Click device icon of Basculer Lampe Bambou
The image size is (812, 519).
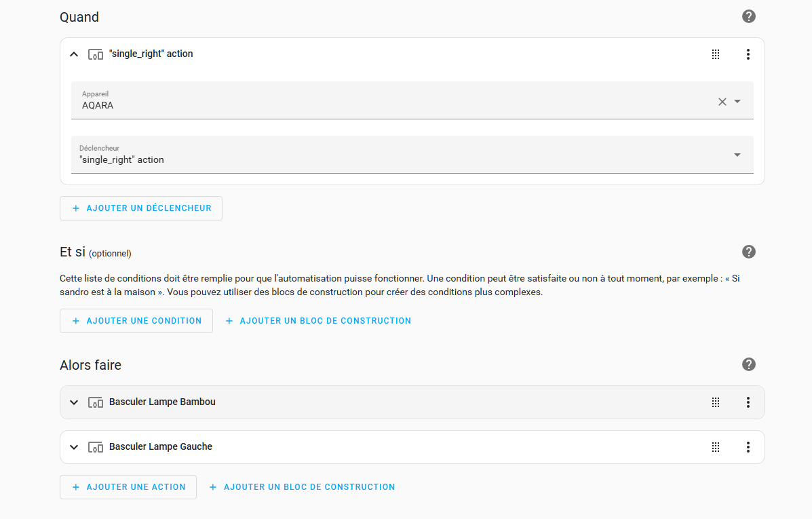point(95,402)
